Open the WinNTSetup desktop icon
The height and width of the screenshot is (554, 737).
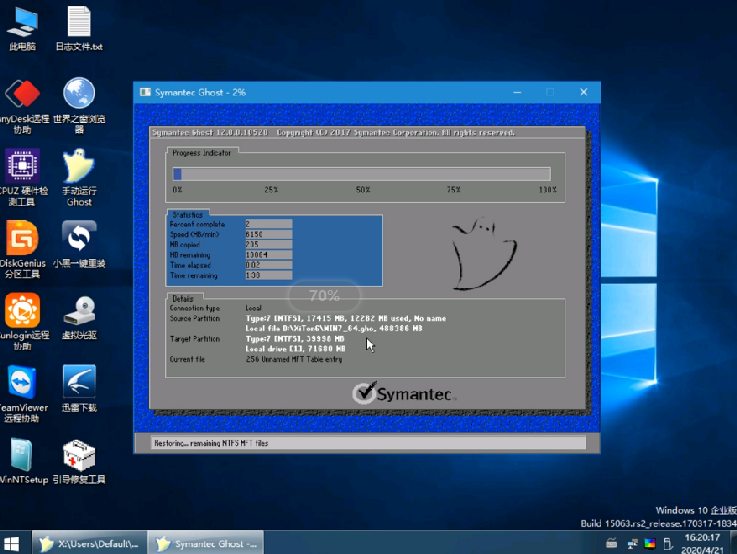[22, 456]
